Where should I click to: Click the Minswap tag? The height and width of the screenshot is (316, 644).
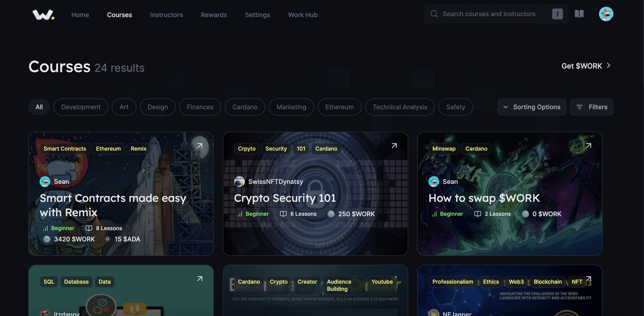tap(444, 149)
